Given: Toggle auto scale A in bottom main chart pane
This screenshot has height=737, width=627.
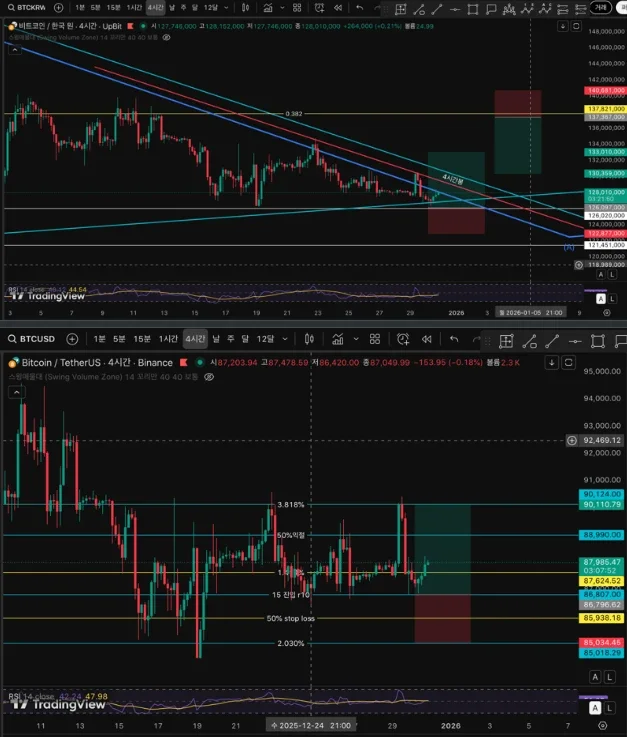Looking at the screenshot, I should click(595, 677).
